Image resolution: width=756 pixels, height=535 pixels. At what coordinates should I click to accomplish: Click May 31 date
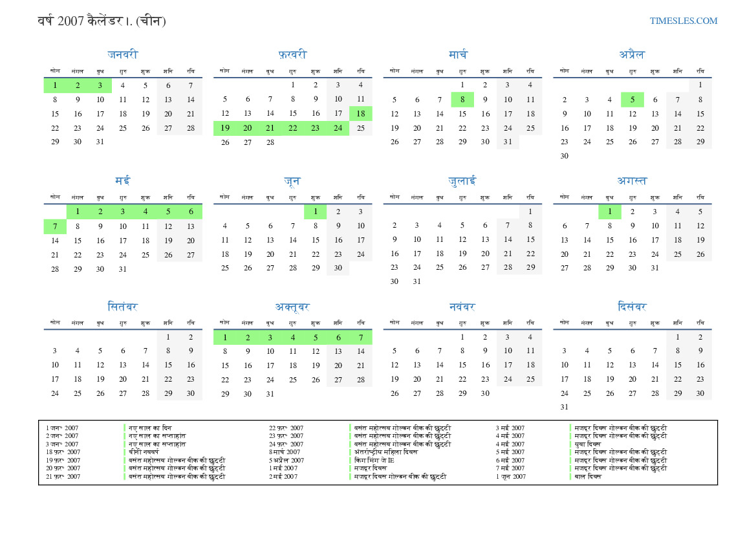122,268
